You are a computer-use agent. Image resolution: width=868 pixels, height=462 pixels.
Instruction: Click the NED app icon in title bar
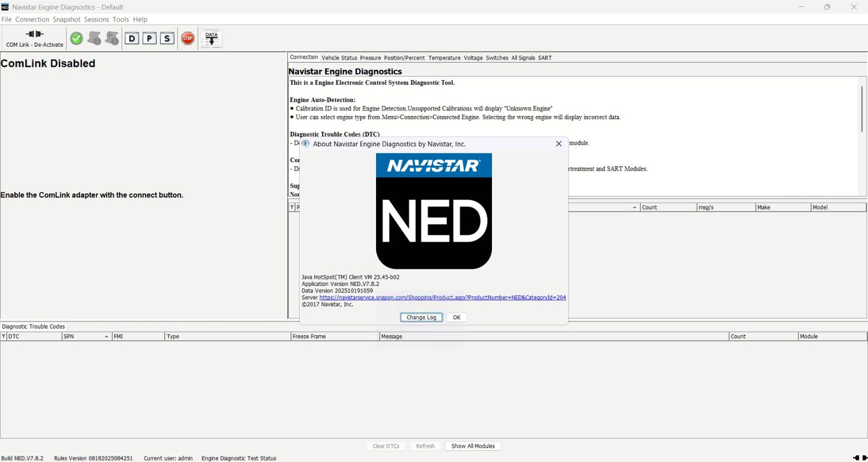pos(5,7)
